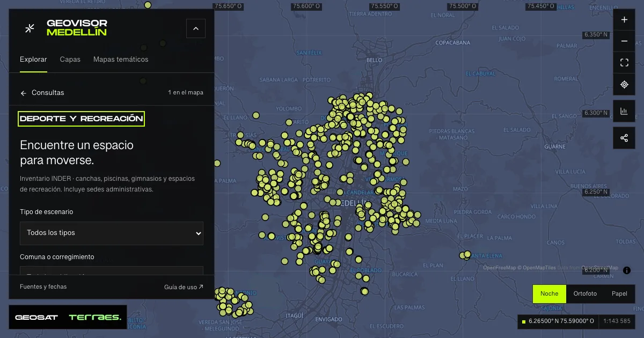Viewport: 644px width, 338px height.
Task: Click the coordinates readout 6.26500° N
Action: click(558, 321)
